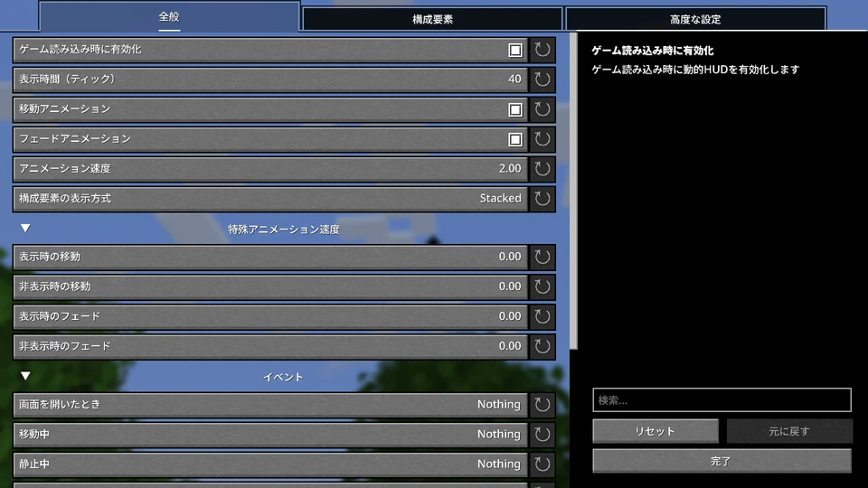Adjust 表示時の移動 value 0.00

510,257
